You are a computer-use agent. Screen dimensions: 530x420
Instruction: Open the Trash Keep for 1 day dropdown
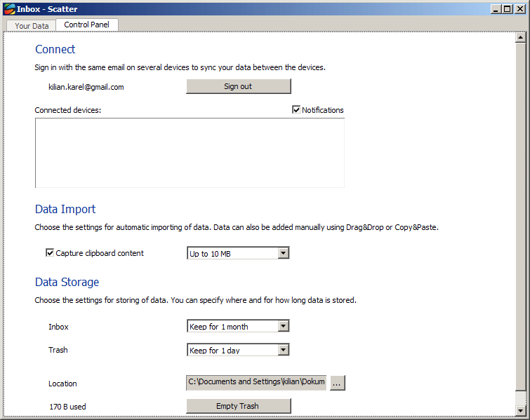(x=238, y=350)
